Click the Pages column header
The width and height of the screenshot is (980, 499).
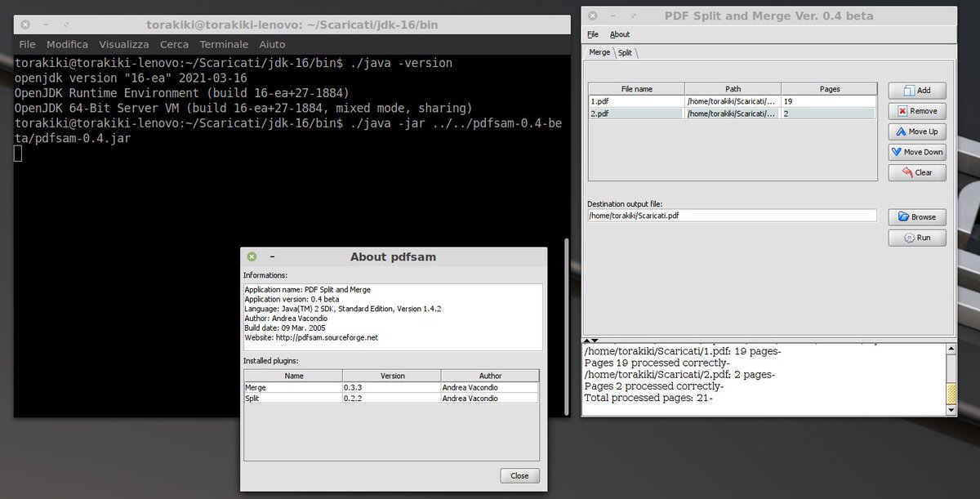point(829,89)
